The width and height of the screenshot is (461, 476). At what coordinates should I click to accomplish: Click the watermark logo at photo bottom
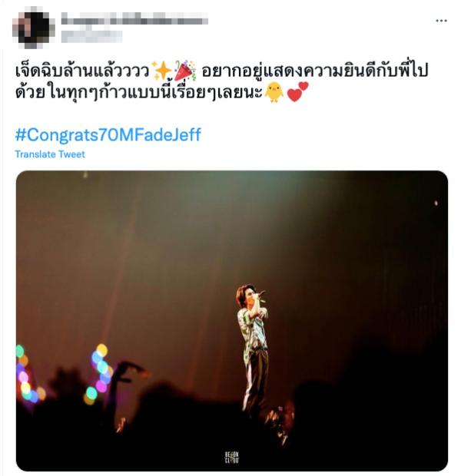pos(232,457)
